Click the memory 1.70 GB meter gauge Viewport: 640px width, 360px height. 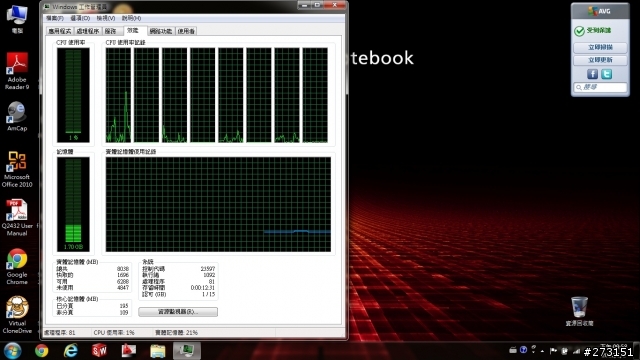click(73, 204)
